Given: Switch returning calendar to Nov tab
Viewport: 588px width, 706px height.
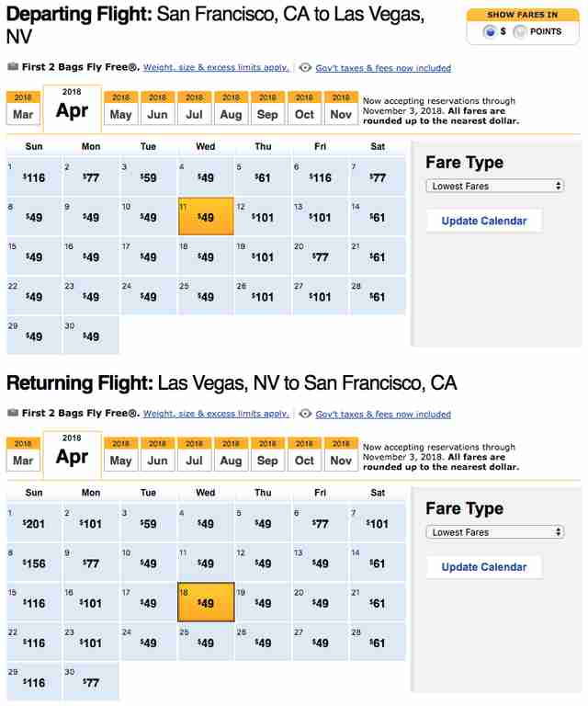Looking at the screenshot, I should click(341, 456).
